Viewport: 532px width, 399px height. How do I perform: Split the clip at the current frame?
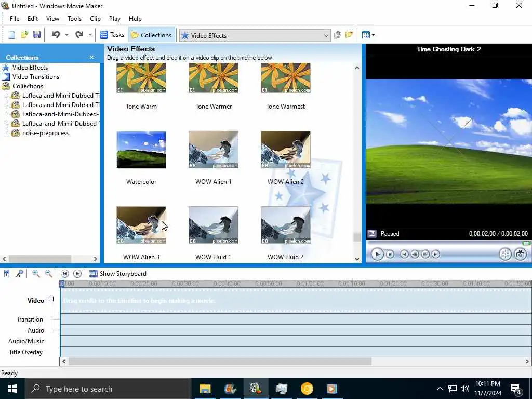pyautogui.click(x=505, y=254)
